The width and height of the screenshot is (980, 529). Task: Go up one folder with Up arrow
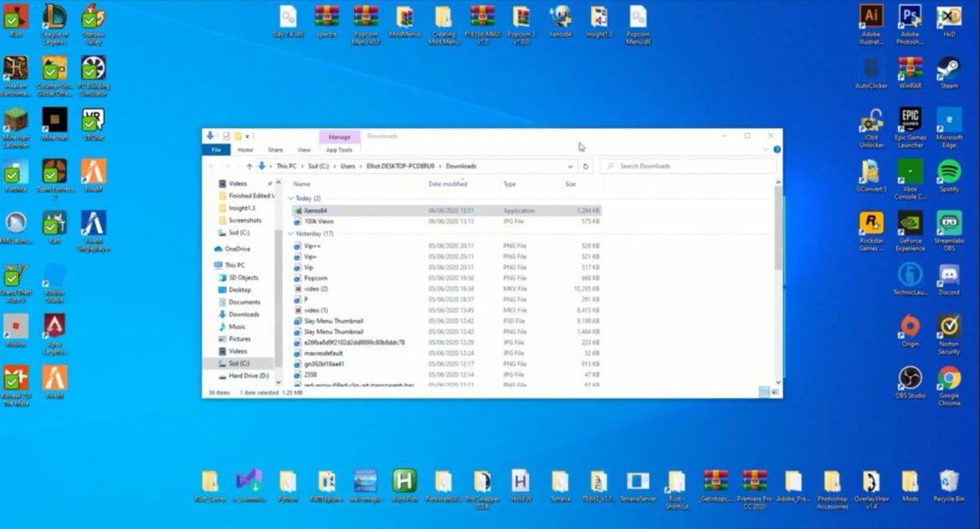click(249, 167)
